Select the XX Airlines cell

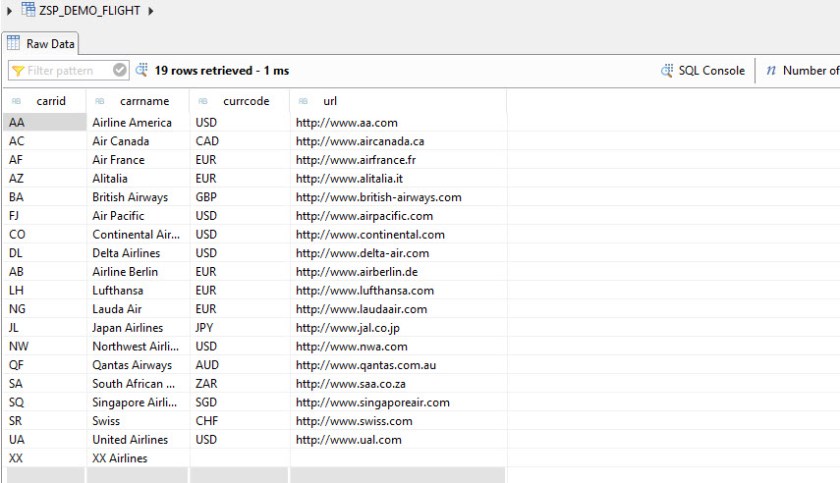(x=138, y=458)
